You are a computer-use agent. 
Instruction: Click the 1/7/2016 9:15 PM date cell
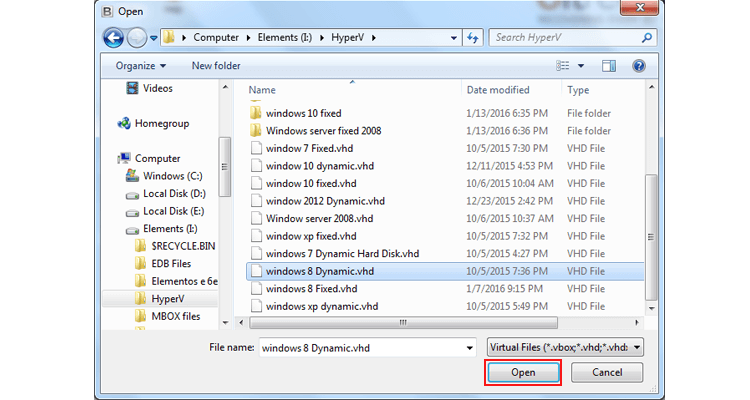(x=504, y=289)
